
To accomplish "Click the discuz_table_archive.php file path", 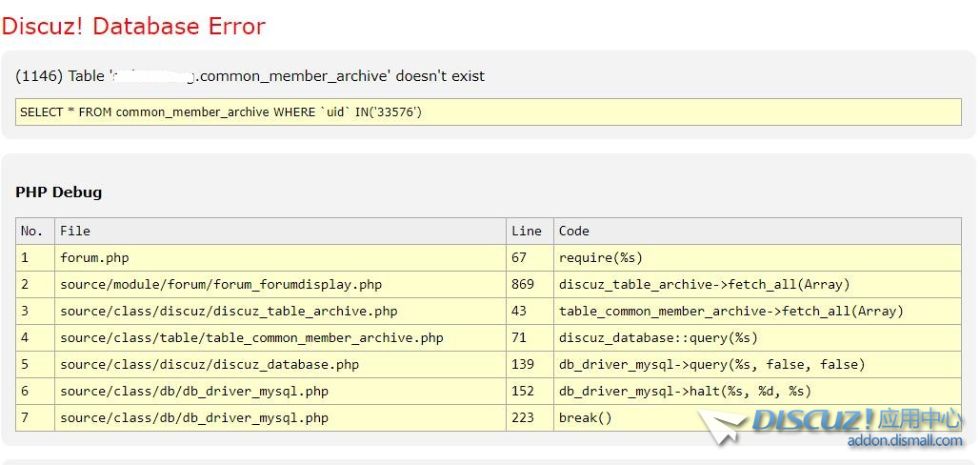I will pyautogui.click(x=229, y=311).
